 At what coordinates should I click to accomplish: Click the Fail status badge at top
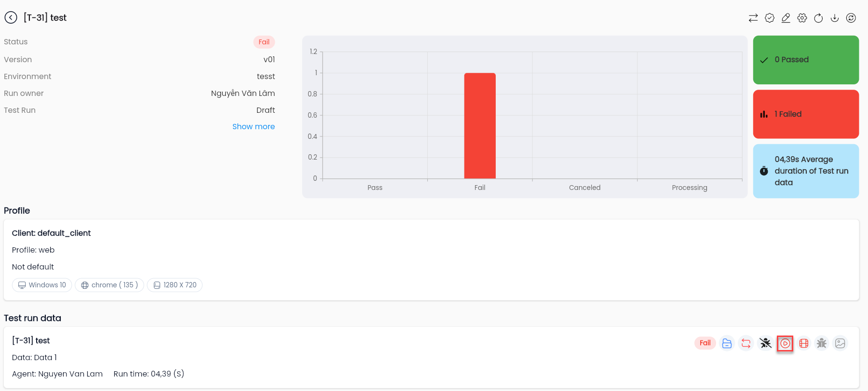tap(264, 42)
